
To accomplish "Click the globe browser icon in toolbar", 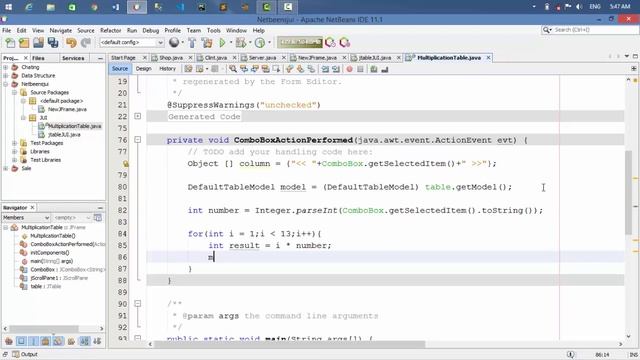I will click(x=174, y=42).
